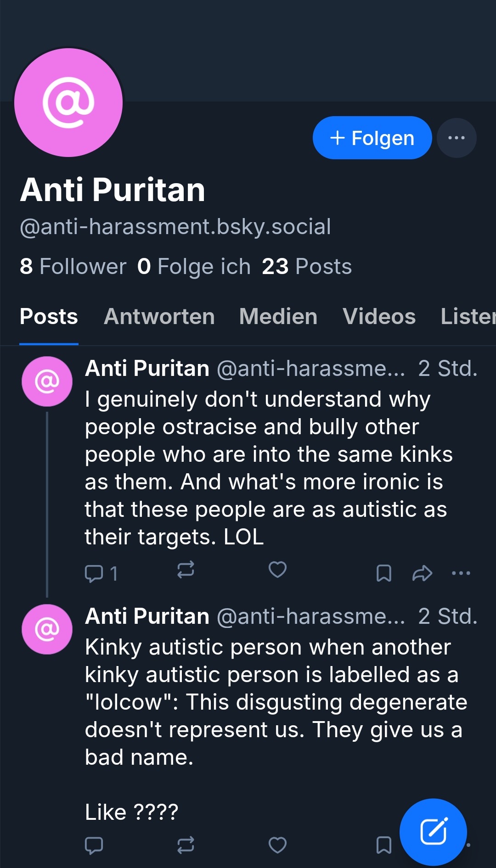The image size is (496, 868).
Task: Open profile options menu next to Folgen
Action: (456, 138)
